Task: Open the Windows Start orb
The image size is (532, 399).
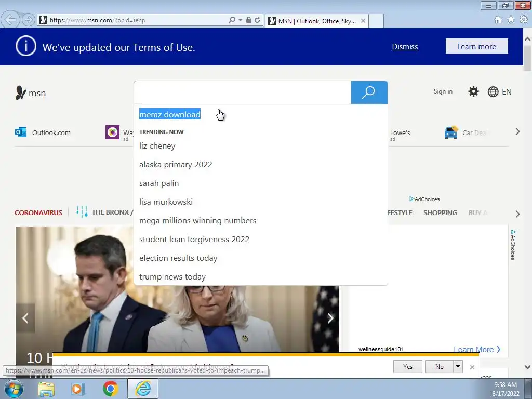Action: (x=14, y=389)
